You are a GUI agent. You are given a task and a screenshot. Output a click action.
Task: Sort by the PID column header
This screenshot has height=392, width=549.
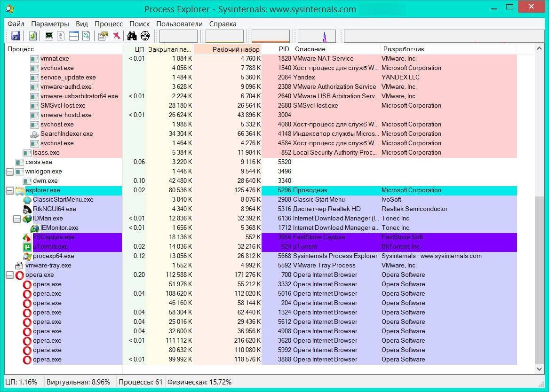pos(277,49)
